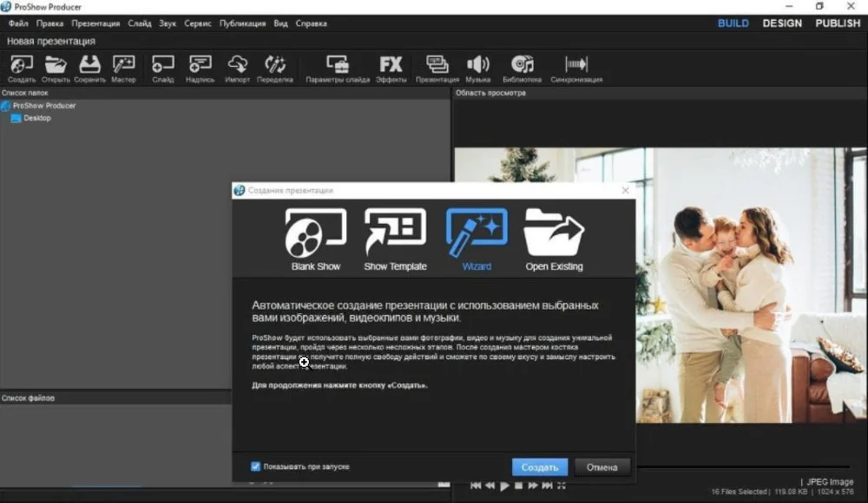This screenshot has height=503, width=868.
Task: Toggle fullscreen preview icon
Action: click(x=562, y=486)
